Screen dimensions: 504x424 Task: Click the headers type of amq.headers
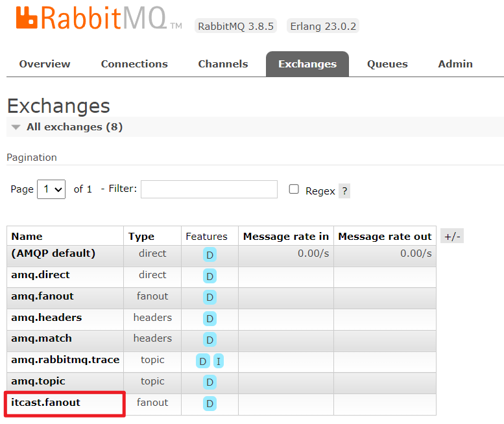point(152,318)
